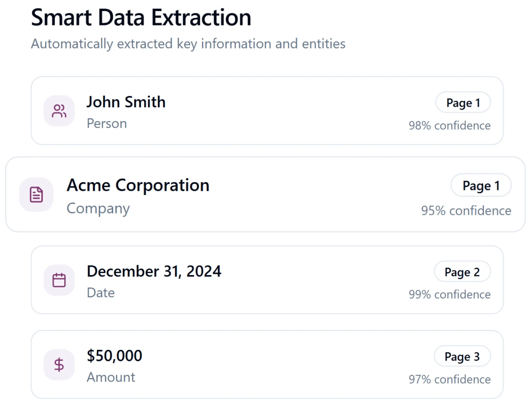The height and width of the screenshot is (409, 532).
Task: Select the dollar sign icon for the Amount entity
Action: (59, 365)
